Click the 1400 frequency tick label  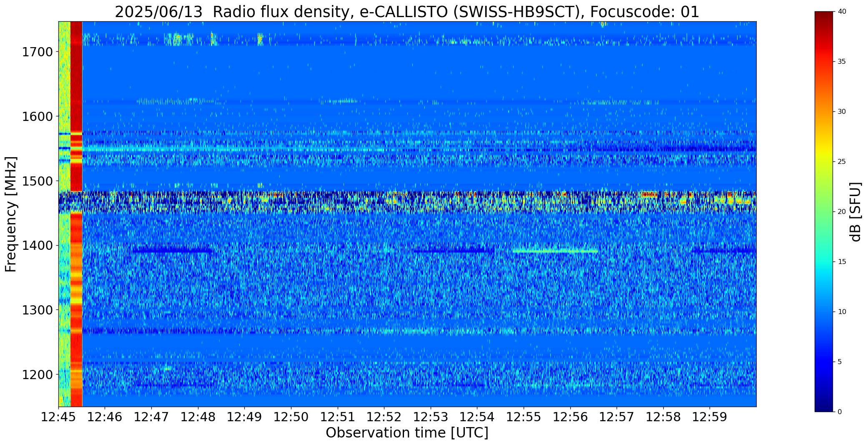click(37, 246)
